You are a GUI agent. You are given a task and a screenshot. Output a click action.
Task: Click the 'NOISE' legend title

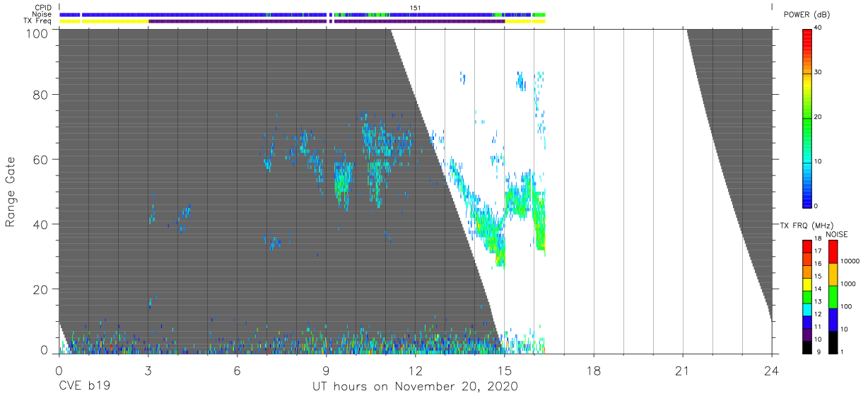coord(836,234)
